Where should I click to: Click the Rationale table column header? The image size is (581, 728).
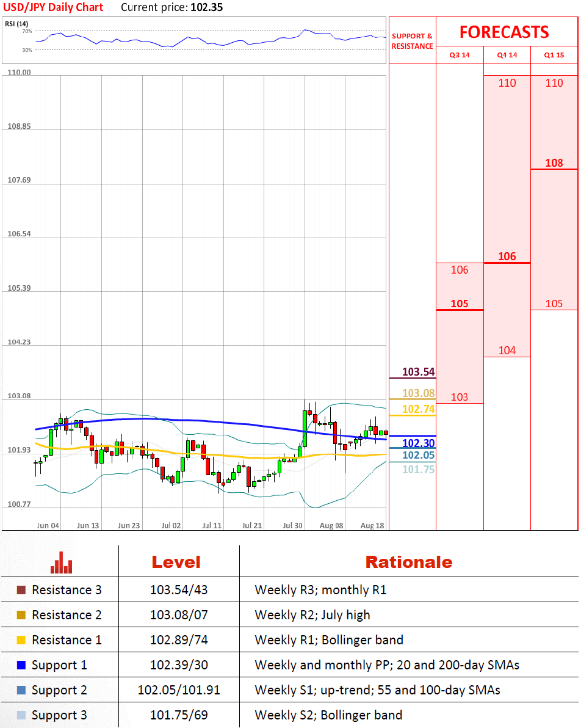[x=408, y=562]
